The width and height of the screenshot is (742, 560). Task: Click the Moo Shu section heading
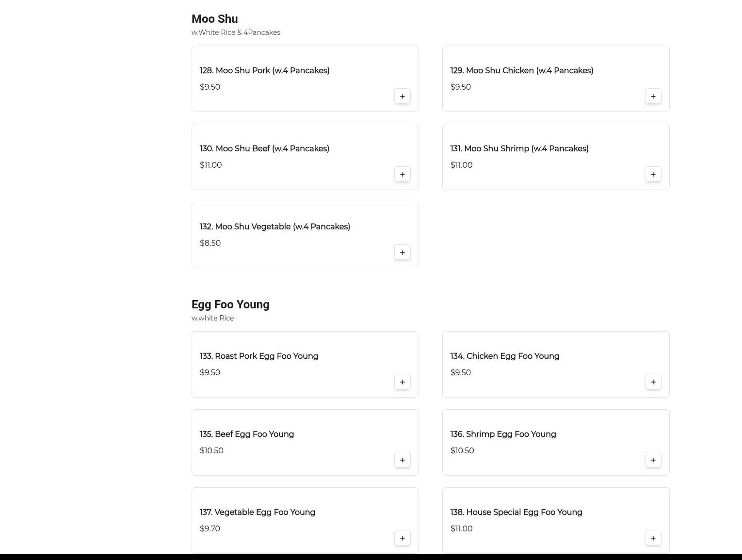[214, 19]
